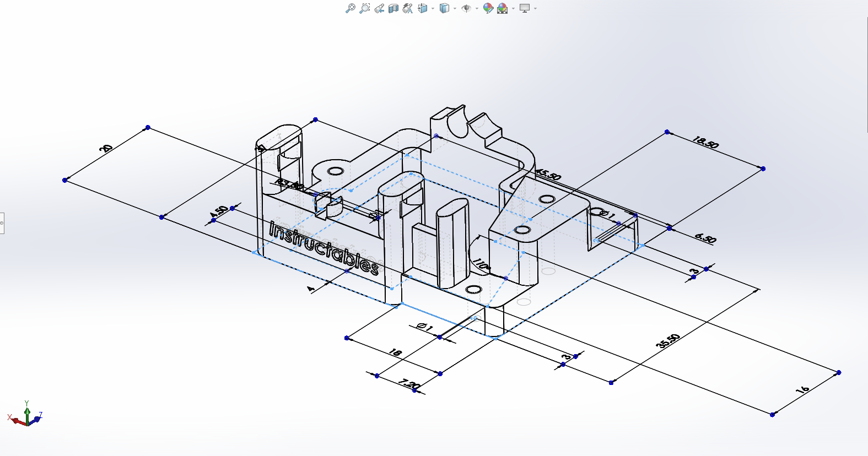Open the Apply Scene dropdown arrow

point(513,8)
